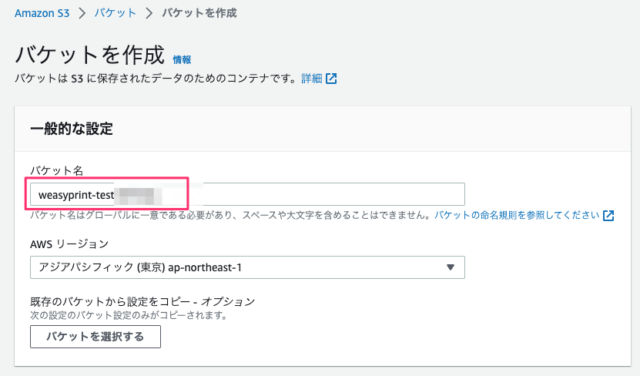Open バケットの命名規則を参照してください link
The width and height of the screenshot is (640, 376).
(517, 215)
